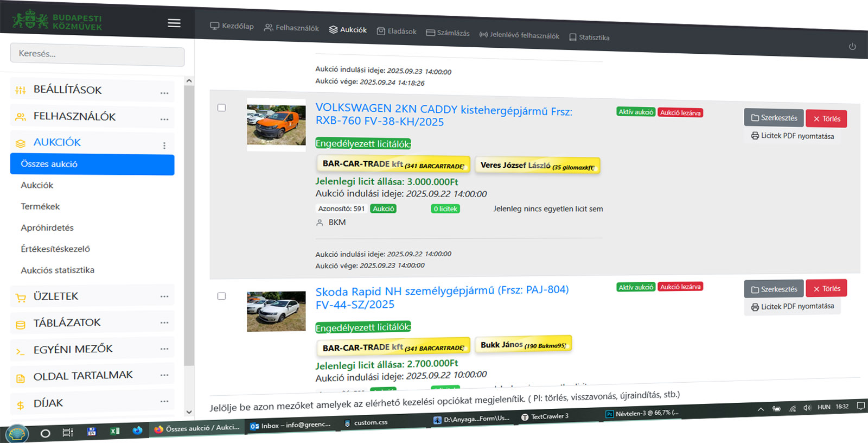This screenshot has height=443, width=868.
Task: Open Excel from the Windows taskbar
Action: 115,431
